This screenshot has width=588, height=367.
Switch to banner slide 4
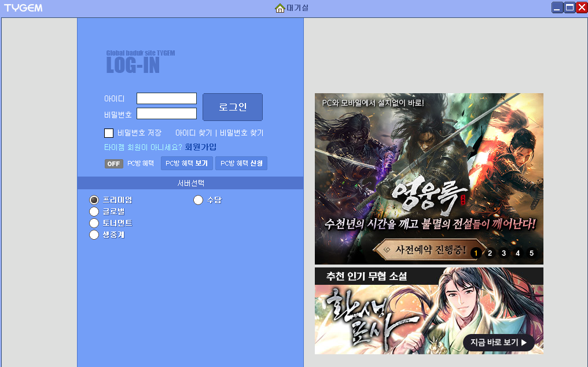517,253
